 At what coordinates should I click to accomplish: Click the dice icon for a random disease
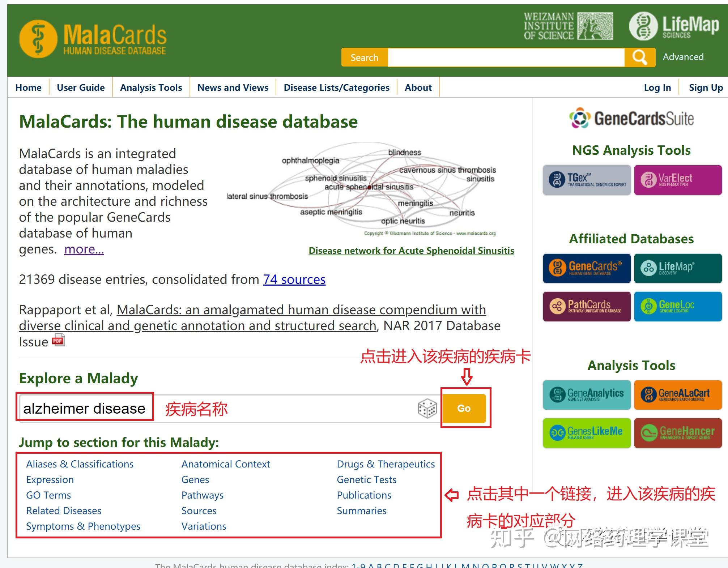pos(427,408)
